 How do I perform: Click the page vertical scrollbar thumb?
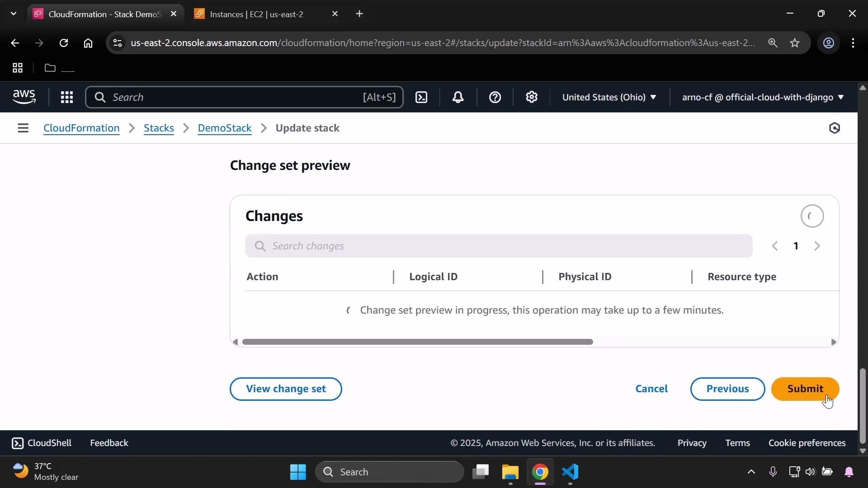tap(863, 407)
